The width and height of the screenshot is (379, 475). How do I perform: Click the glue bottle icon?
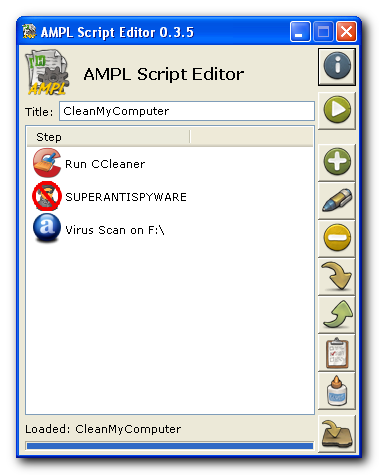337,391
